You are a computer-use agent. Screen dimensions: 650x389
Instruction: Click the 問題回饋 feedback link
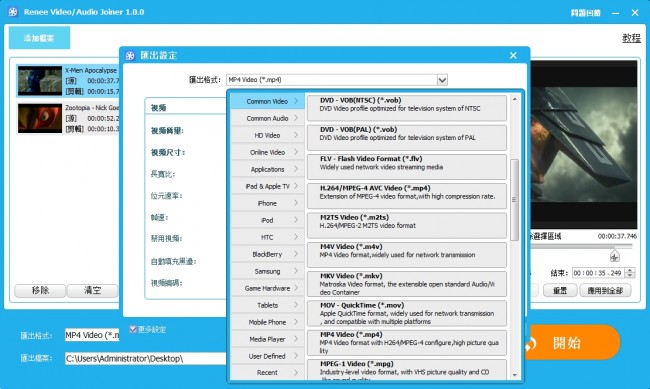(x=585, y=13)
